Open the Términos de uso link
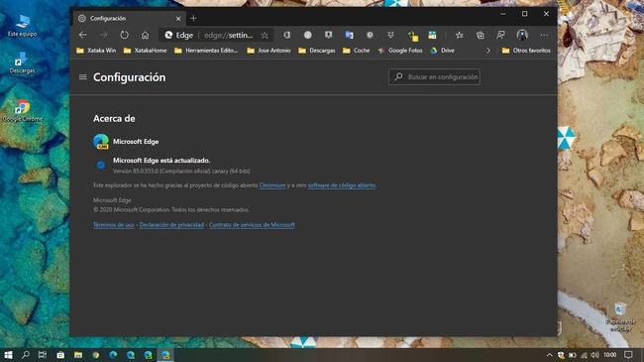The height and width of the screenshot is (362, 644). [x=114, y=225]
